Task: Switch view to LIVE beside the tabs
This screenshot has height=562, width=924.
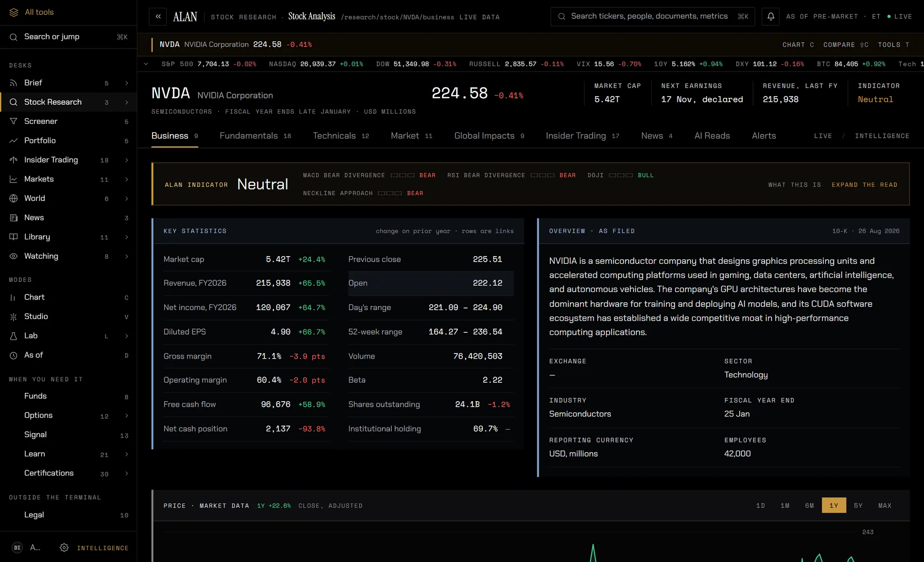Action: (x=823, y=136)
